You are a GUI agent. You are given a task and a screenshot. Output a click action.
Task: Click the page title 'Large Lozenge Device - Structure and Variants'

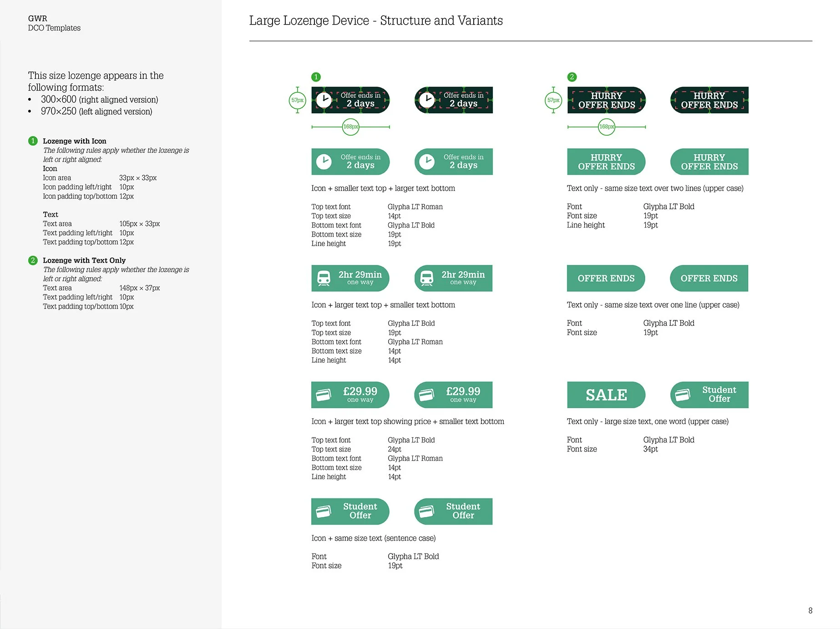click(x=376, y=20)
